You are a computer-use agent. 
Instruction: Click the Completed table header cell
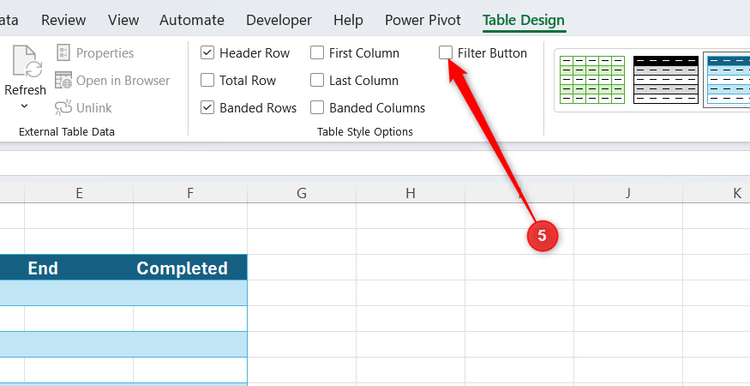coord(190,267)
